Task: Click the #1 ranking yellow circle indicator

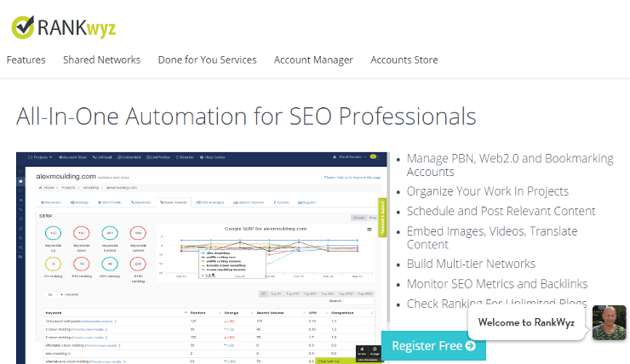Action: tap(53, 264)
